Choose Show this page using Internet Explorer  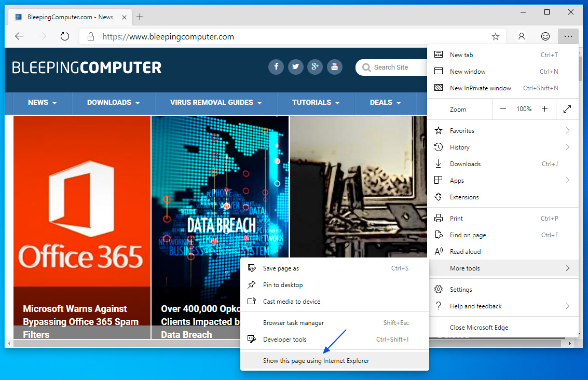[x=335, y=360]
